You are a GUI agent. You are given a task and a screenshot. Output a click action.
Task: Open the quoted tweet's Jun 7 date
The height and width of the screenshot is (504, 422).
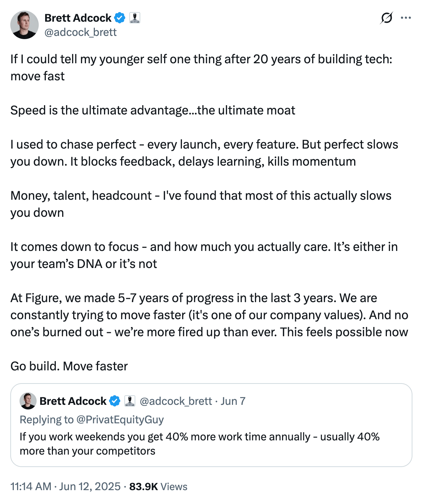[233, 401]
